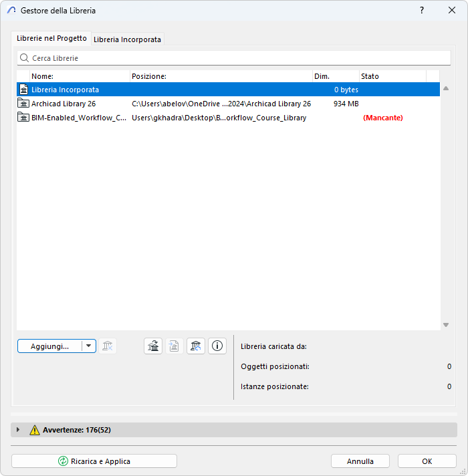Click the Libreria caricata da label
The height and width of the screenshot is (476, 468).
pyautogui.click(x=273, y=346)
